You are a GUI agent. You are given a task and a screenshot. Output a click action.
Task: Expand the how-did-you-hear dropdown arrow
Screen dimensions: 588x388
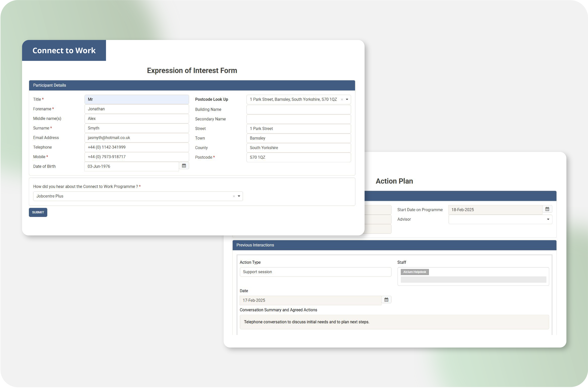tap(239, 196)
